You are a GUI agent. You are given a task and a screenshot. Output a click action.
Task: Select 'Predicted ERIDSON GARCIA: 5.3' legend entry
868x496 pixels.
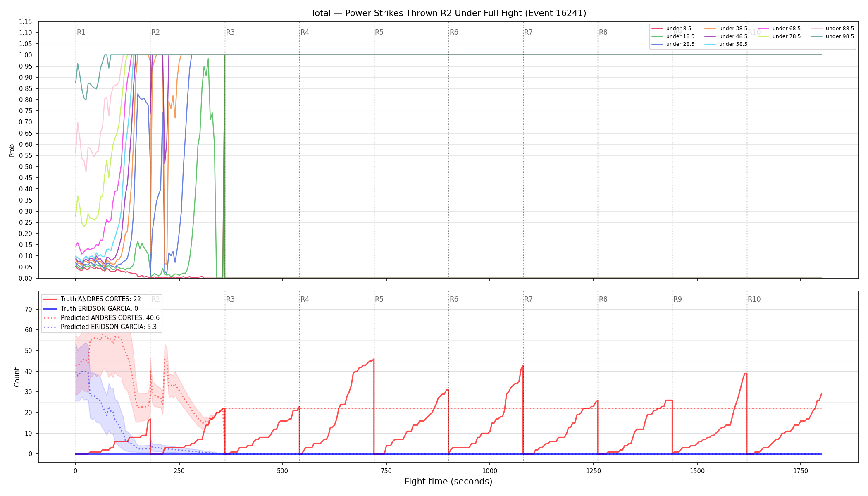coord(100,327)
